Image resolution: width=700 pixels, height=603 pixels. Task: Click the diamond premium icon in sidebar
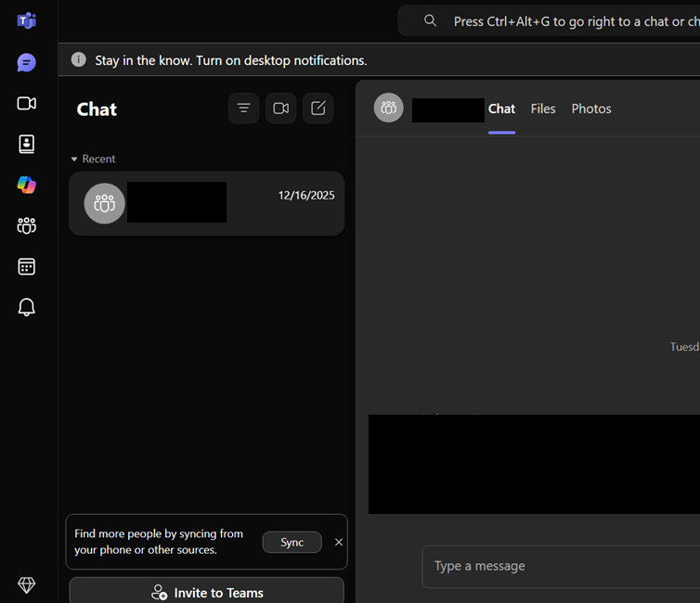pos(26,584)
